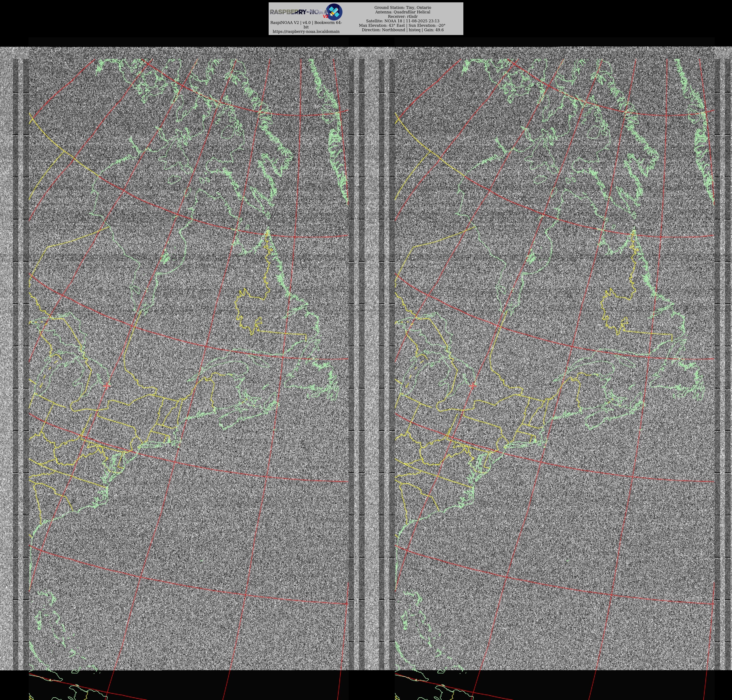Click the red V2 badge on logo
Viewport: 732px width, 700px height.
coord(326,16)
